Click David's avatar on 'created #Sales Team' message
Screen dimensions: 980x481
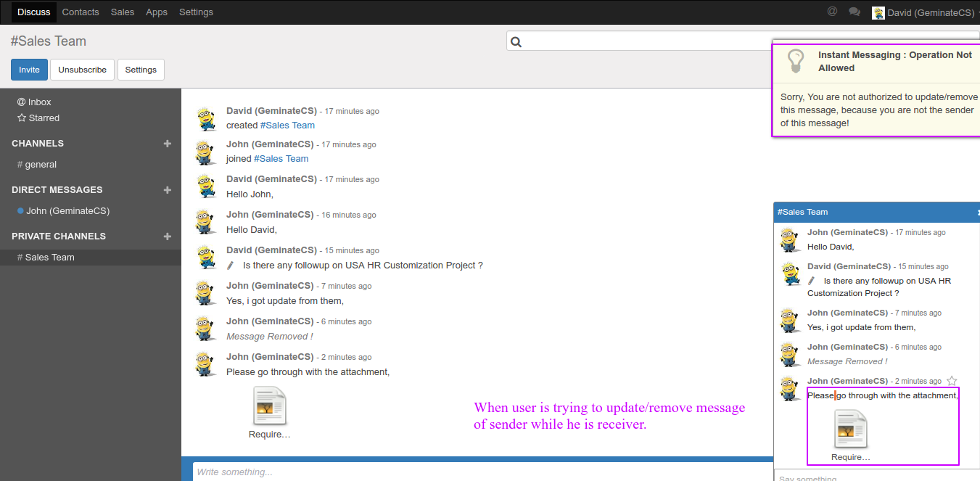207,118
